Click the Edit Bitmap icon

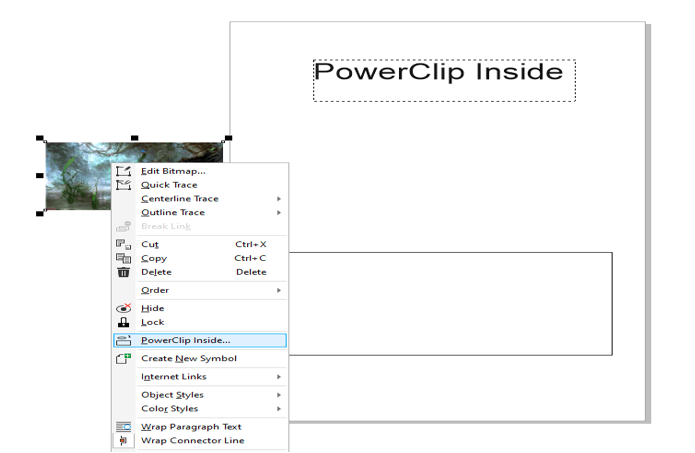tap(124, 171)
